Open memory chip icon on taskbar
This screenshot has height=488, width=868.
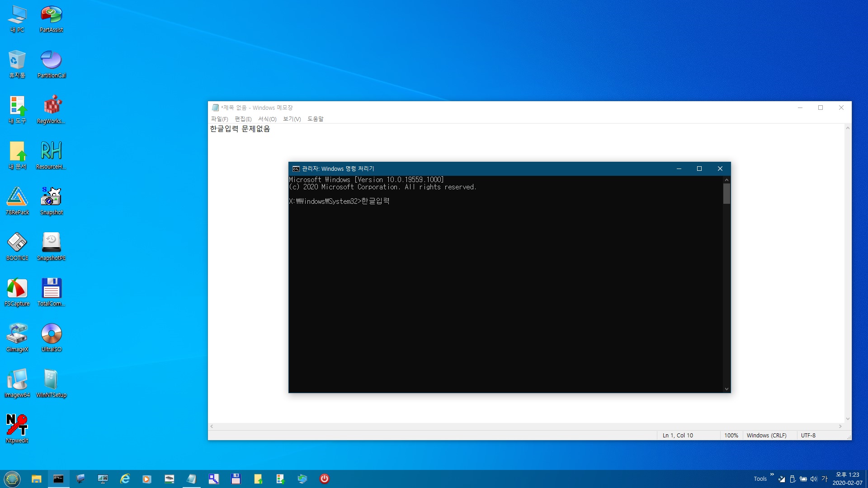tap(169, 479)
